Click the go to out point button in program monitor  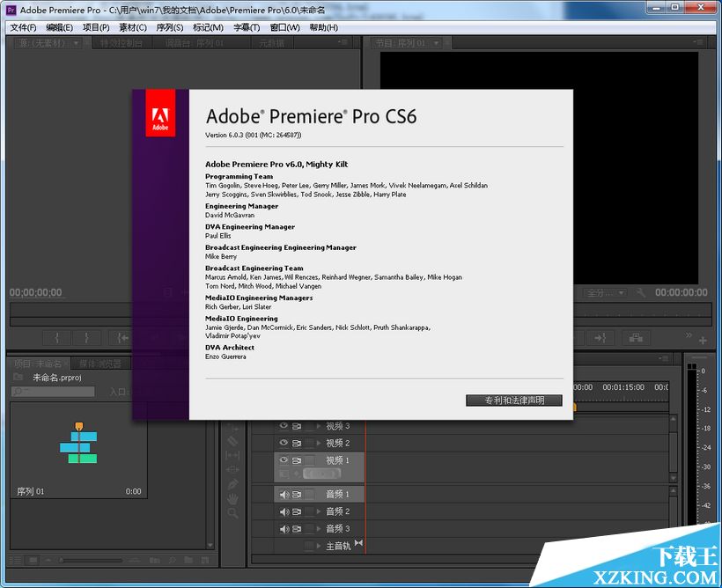[600, 338]
